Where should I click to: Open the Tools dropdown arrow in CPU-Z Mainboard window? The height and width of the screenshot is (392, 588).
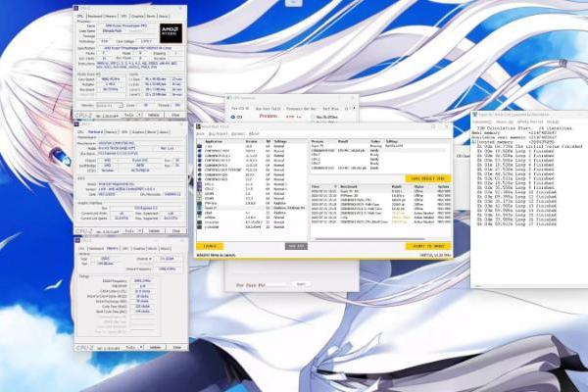tap(140, 231)
